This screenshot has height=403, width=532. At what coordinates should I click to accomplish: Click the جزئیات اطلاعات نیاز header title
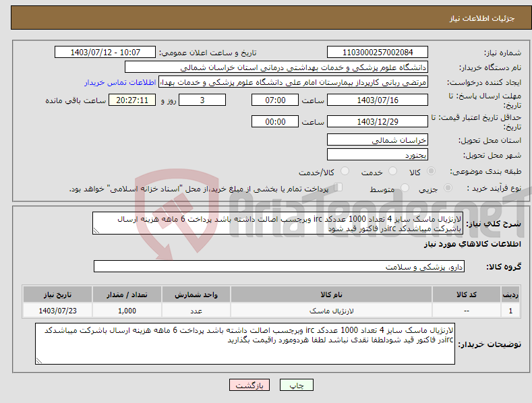(482, 18)
